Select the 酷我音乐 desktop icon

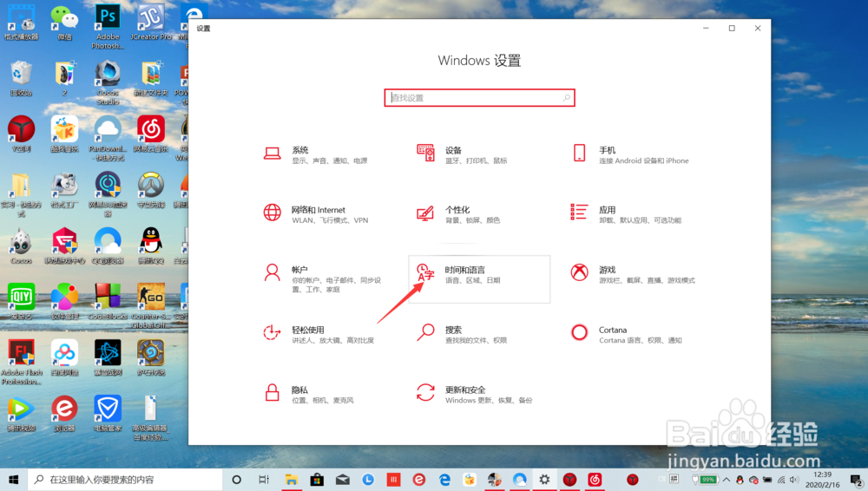[x=64, y=134]
